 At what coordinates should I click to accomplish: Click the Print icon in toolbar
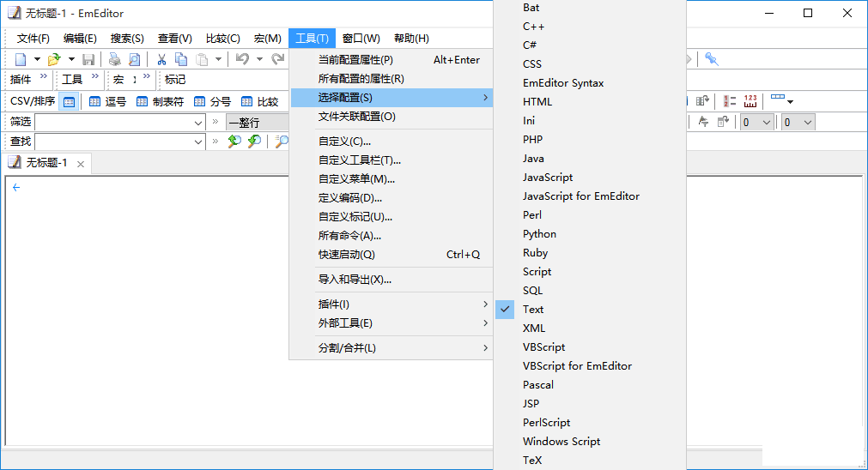coord(114,59)
